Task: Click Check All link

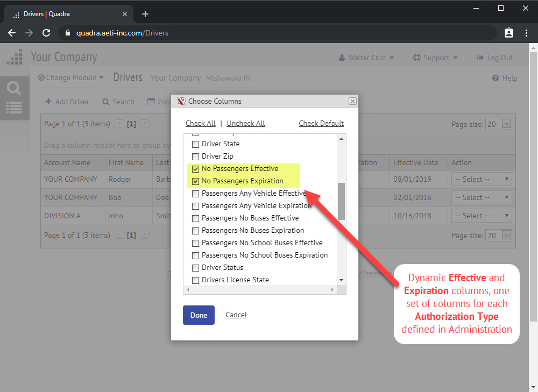Action: [x=201, y=123]
